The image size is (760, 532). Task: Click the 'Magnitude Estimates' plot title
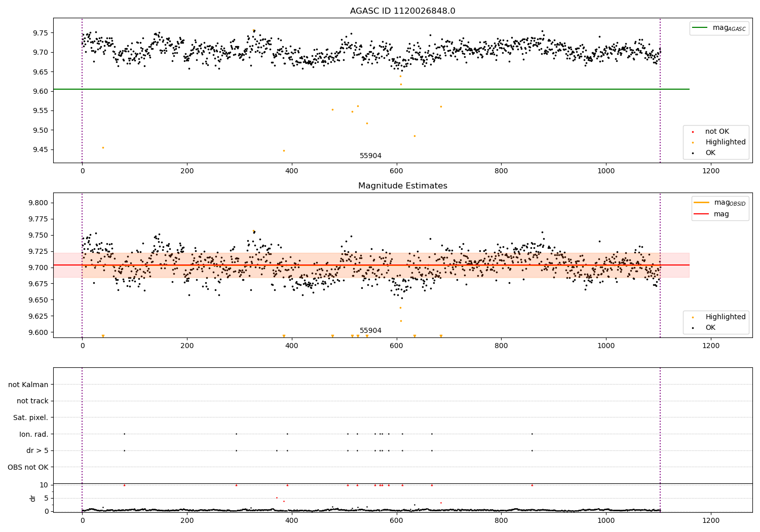(x=403, y=186)
